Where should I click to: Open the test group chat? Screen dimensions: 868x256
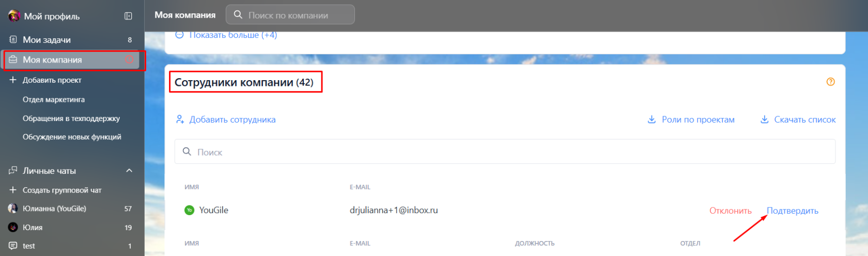(x=29, y=246)
